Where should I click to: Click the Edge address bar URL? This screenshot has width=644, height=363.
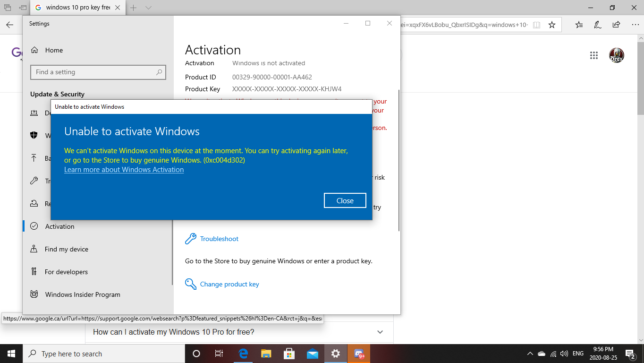[x=464, y=25]
